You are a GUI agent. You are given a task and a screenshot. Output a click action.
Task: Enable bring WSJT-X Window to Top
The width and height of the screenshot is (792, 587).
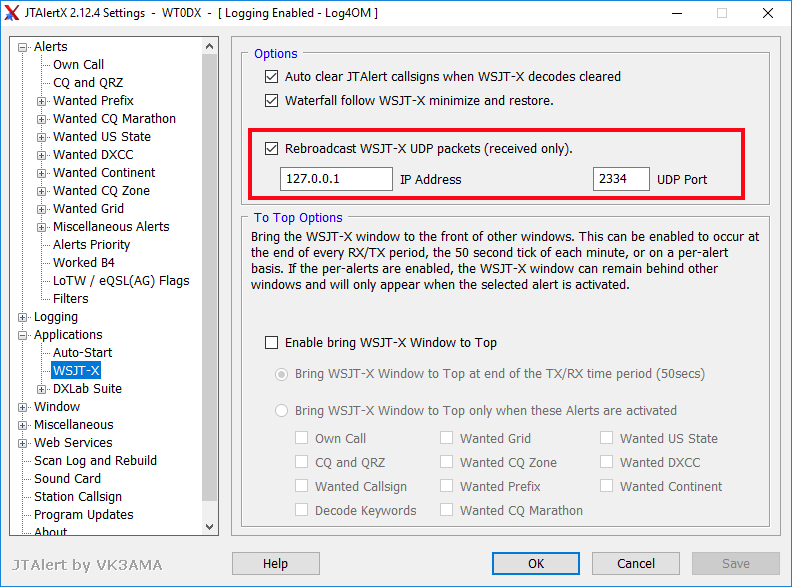point(271,343)
